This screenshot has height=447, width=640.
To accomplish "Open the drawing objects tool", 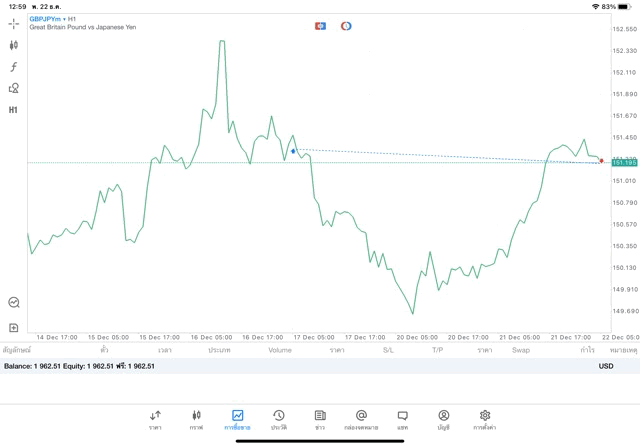I will pyautogui.click(x=13, y=88).
